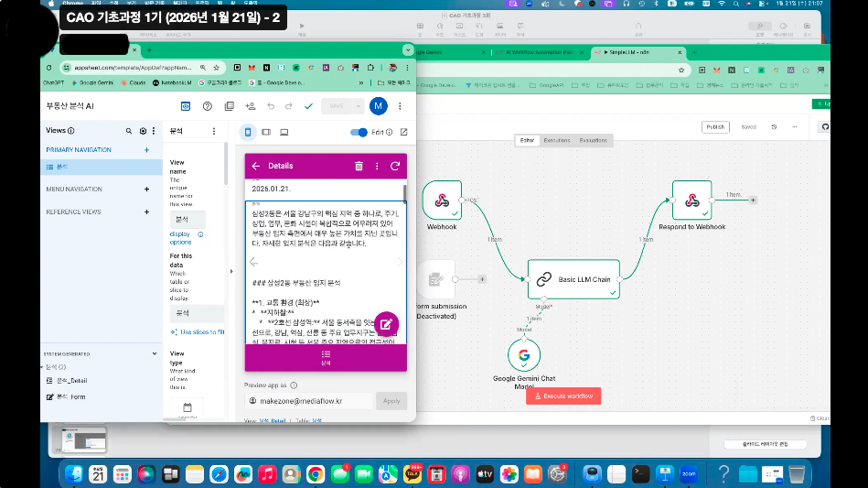Click the SAVE button in AppSheet
The height and width of the screenshot is (488, 868).
tap(337, 106)
